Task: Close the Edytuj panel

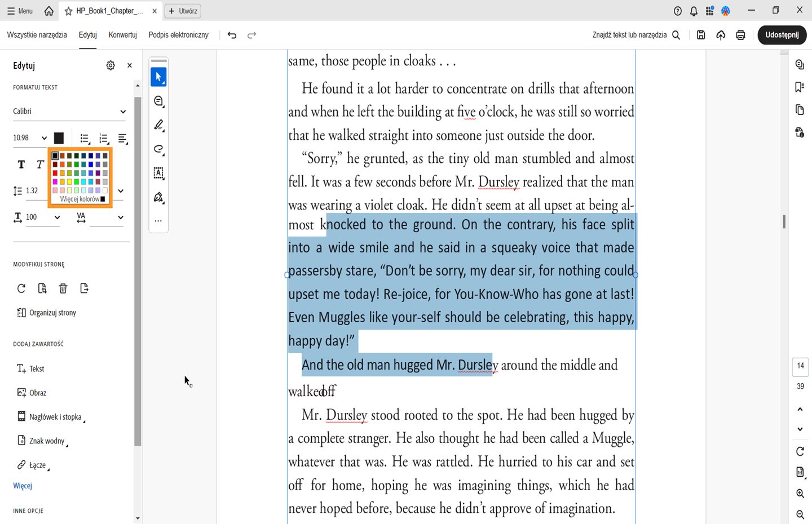Action: [130, 65]
